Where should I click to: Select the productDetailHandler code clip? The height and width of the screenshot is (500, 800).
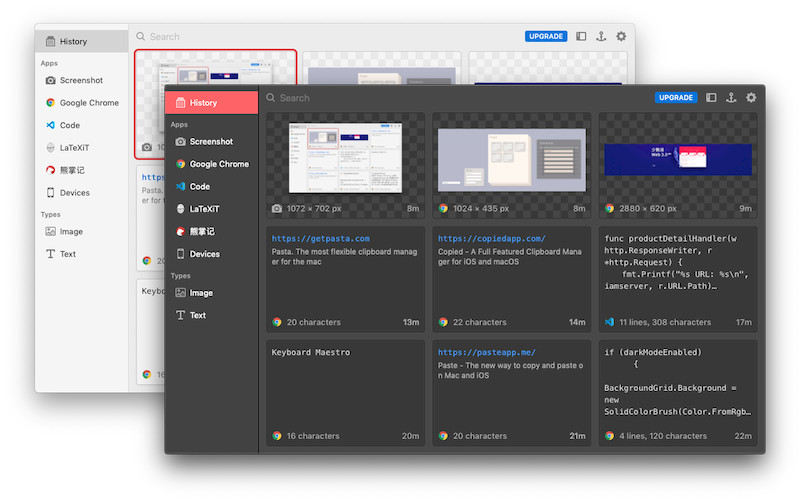tap(678, 279)
